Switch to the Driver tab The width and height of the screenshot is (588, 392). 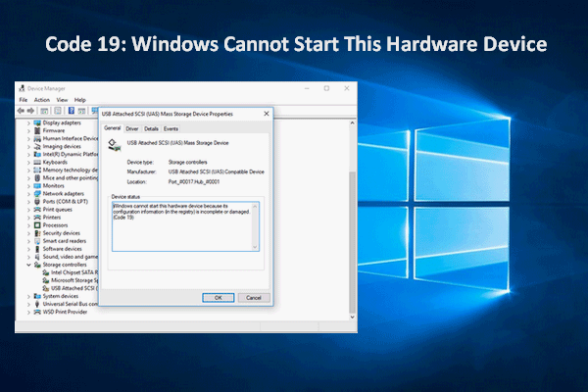pos(132,128)
